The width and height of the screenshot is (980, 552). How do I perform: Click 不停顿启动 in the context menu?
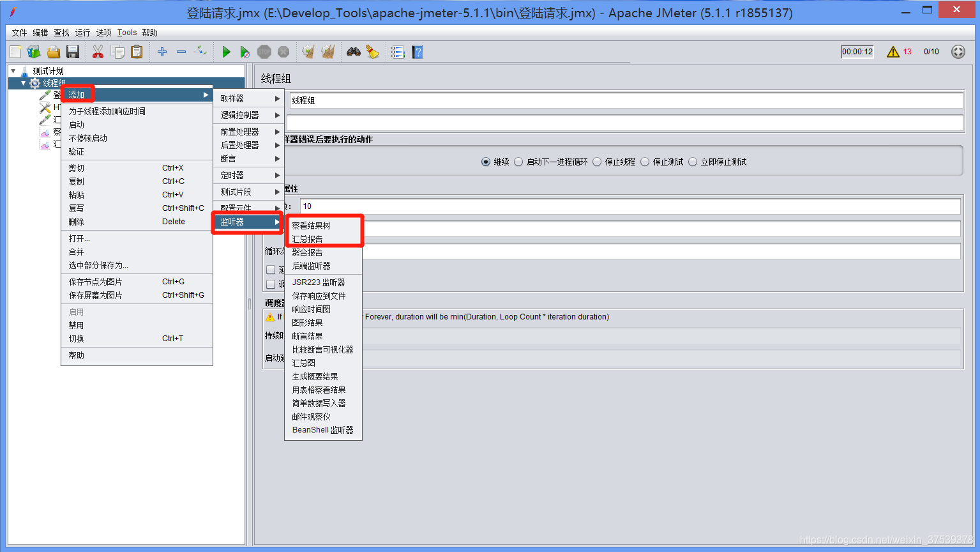click(137, 138)
